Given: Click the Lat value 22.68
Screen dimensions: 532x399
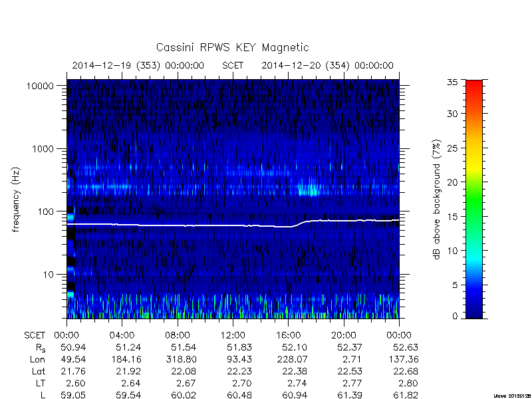Looking at the screenshot, I should [406, 371].
